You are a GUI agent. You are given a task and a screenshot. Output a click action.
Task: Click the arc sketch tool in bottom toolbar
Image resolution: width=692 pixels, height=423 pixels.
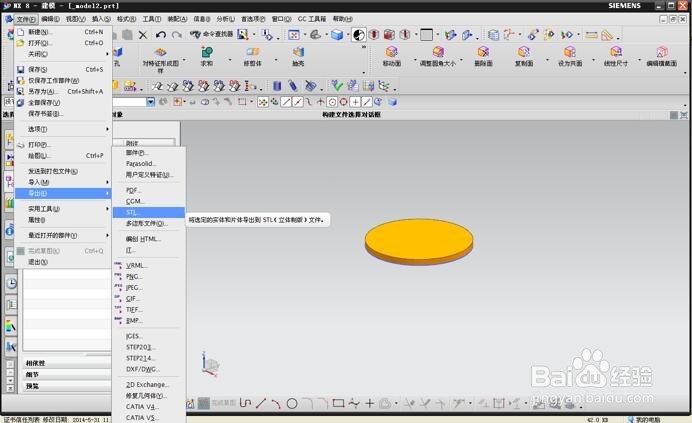click(276, 404)
